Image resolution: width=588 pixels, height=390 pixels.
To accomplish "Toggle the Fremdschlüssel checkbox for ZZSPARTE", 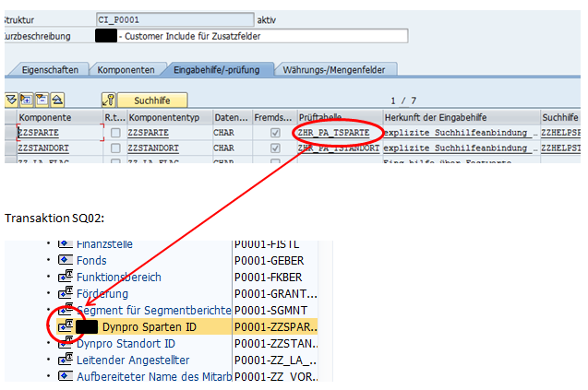I will pos(274,133).
